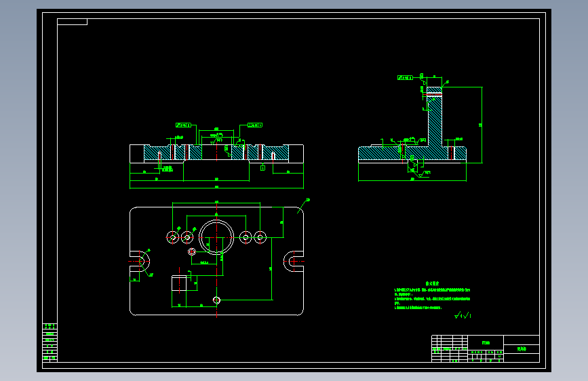
Task: Select the right tolerance frame above the front view
Action: [x=254, y=125]
